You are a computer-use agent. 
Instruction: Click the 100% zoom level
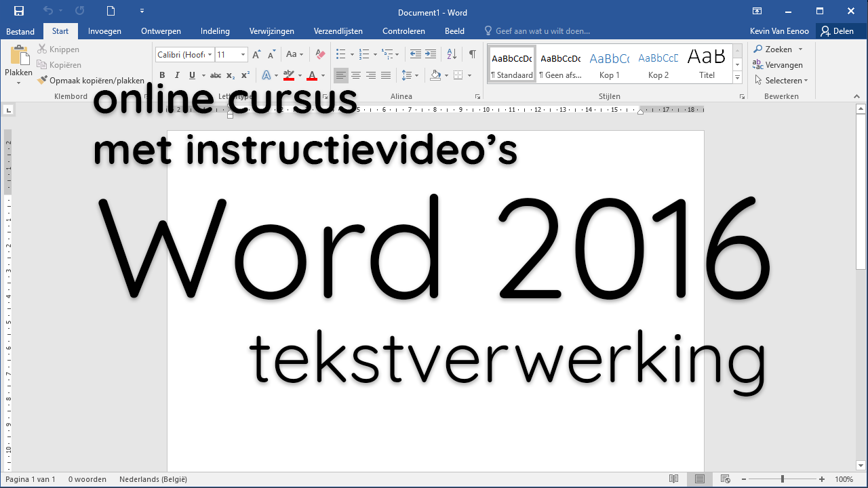pyautogui.click(x=844, y=479)
